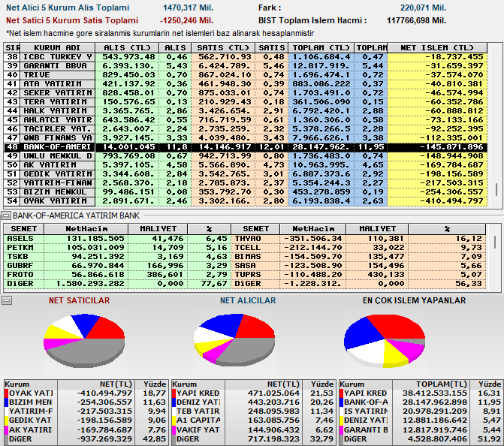Click magenta swatch next to GARANTI B legend
The width and height of the screenshot is (504, 446).
(x=341, y=430)
